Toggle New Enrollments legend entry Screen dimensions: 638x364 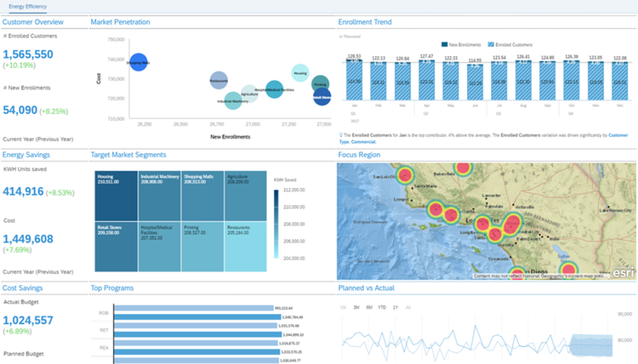pos(464,43)
